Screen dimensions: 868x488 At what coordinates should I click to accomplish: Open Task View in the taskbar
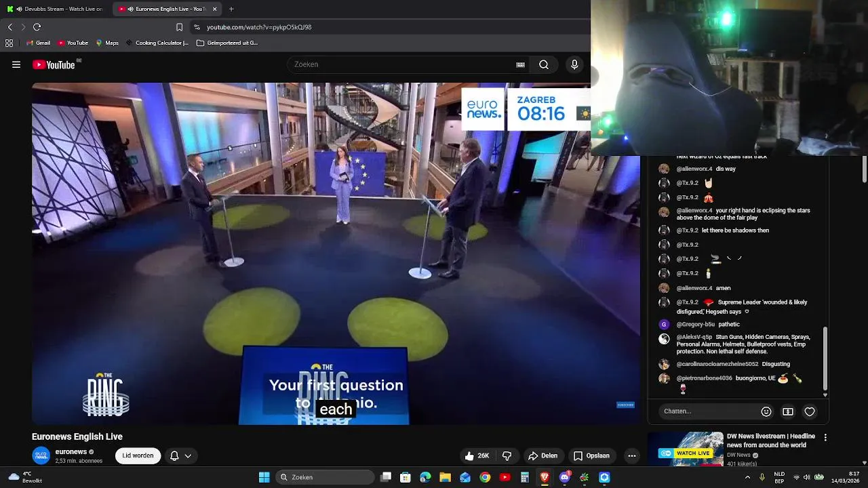(x=386, y=477)
